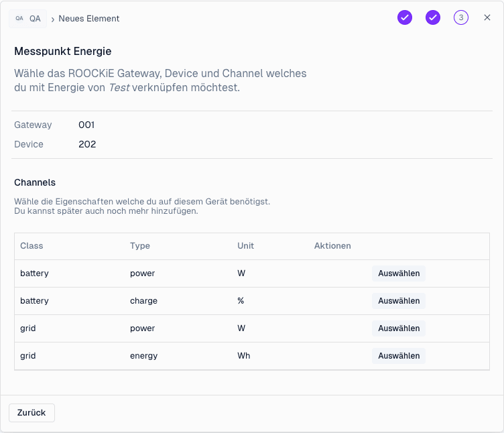
Task: Choose Auswählen for the battery charge channel
Action: point(399,301)
